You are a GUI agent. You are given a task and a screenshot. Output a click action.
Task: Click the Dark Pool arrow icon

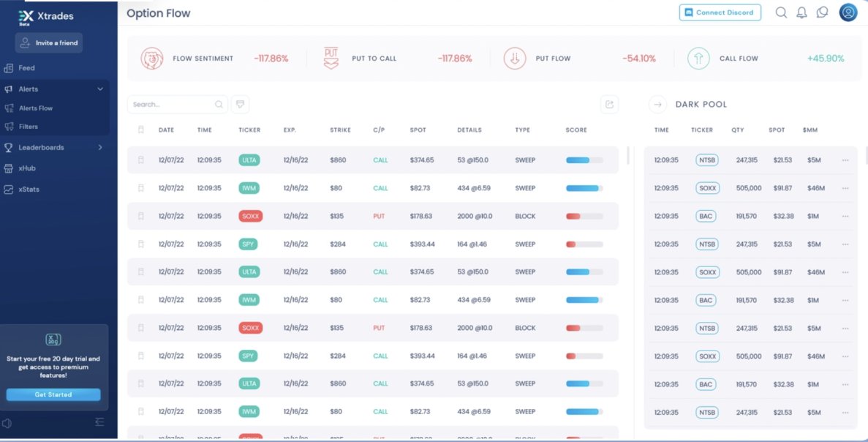pos(657,104)
